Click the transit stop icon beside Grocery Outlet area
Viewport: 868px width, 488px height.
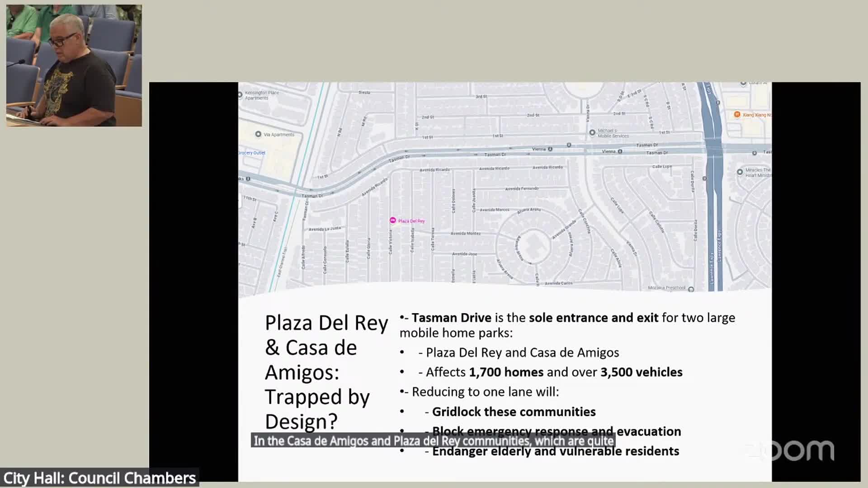point(248,178)
